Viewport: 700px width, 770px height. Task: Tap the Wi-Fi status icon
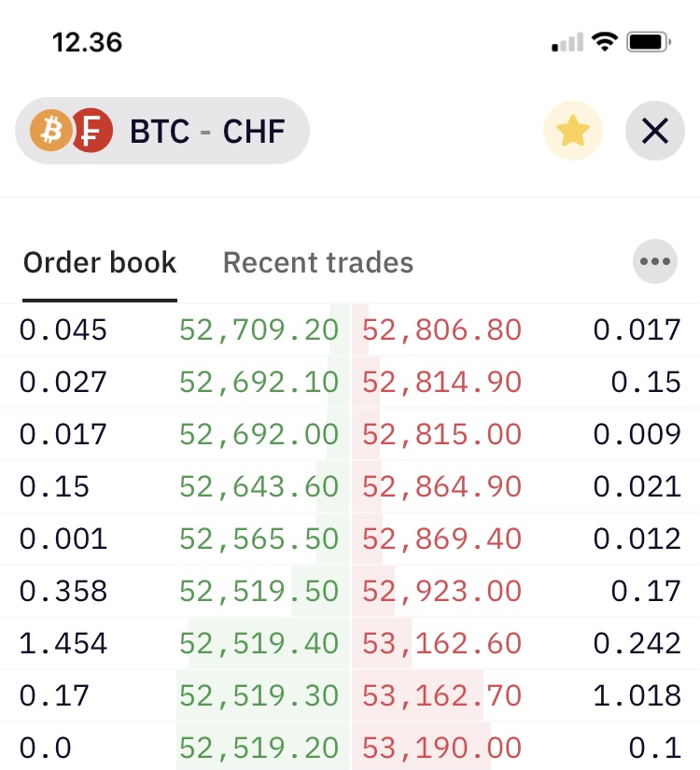tap(605, 42)
